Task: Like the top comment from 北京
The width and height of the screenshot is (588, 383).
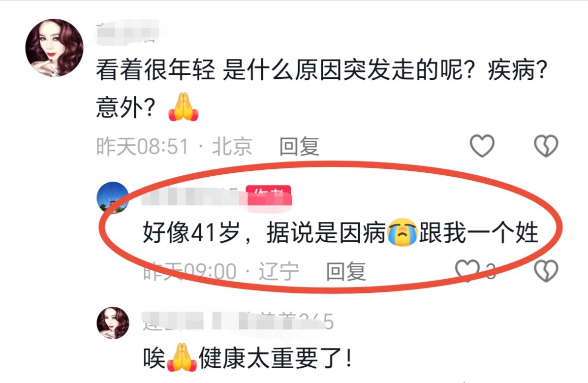Action: click(x=482, y=146)
